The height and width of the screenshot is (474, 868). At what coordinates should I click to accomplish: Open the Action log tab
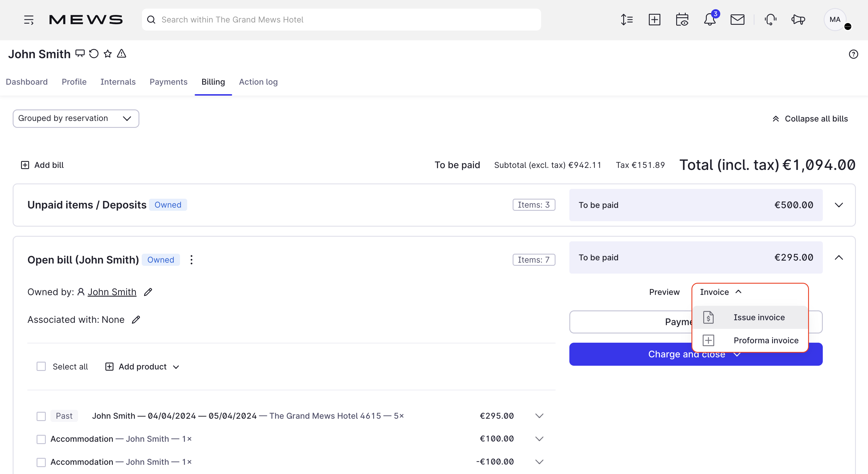click(x=258, y=82)
